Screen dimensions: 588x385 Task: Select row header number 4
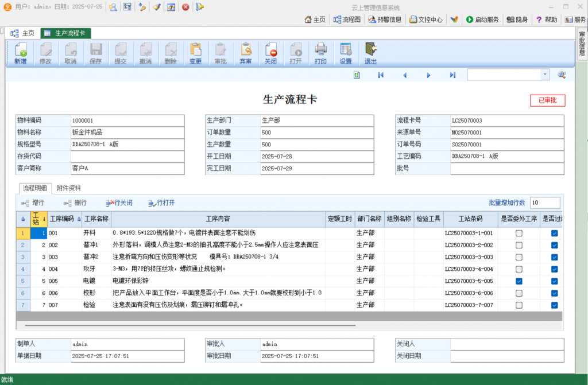click(23, 269)
